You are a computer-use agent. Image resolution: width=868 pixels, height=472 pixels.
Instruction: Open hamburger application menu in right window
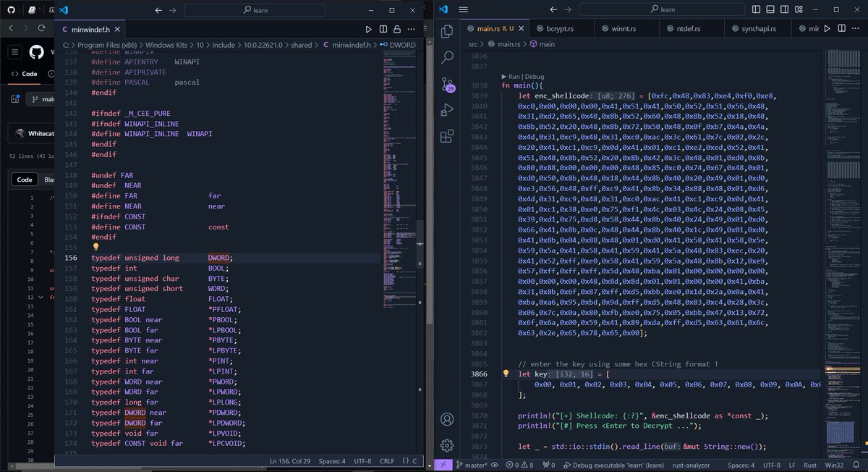[464, 9]
